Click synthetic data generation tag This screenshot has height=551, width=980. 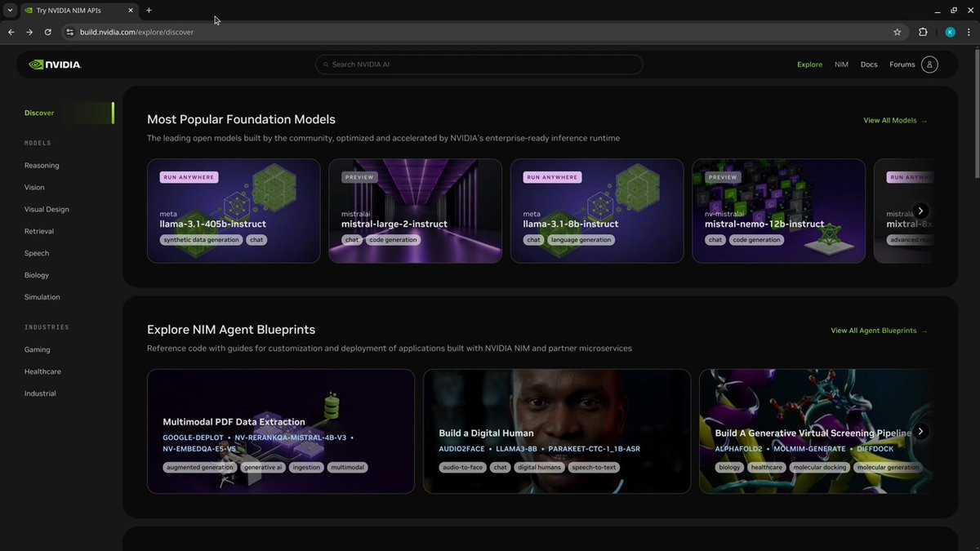(201, 240)
